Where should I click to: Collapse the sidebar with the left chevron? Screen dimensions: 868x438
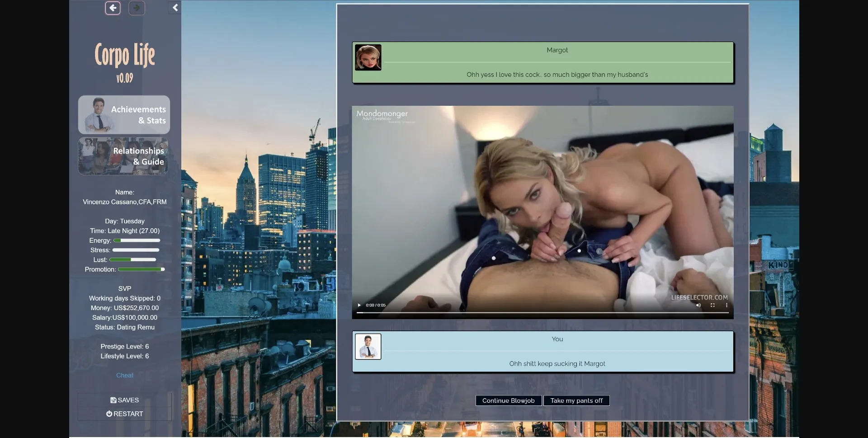175,8
